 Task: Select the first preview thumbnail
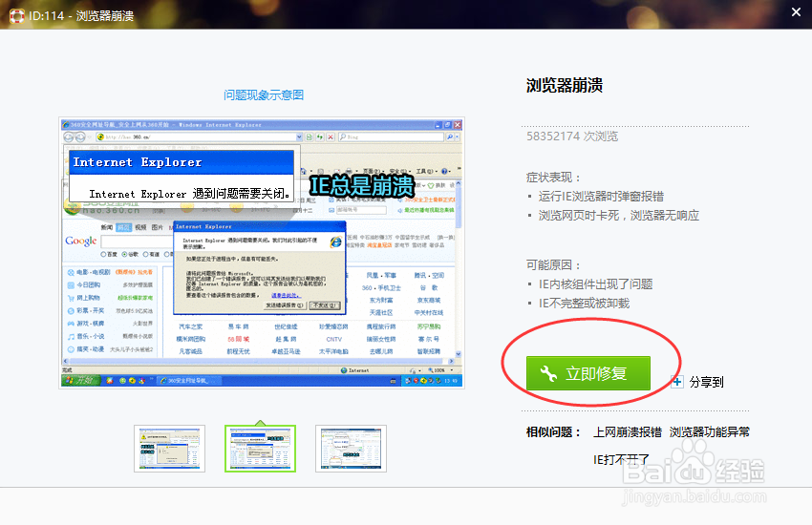[x=169, y=449]
